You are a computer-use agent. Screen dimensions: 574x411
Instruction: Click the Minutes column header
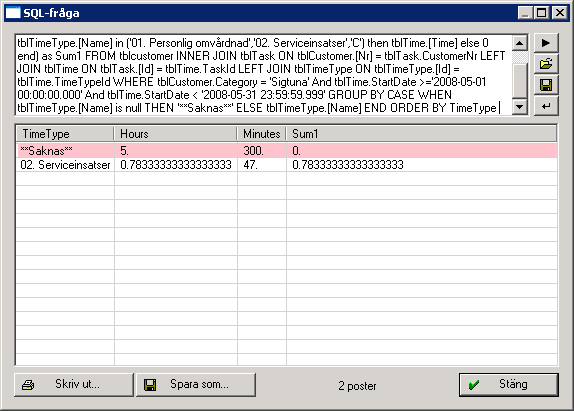tap(261, 134)
